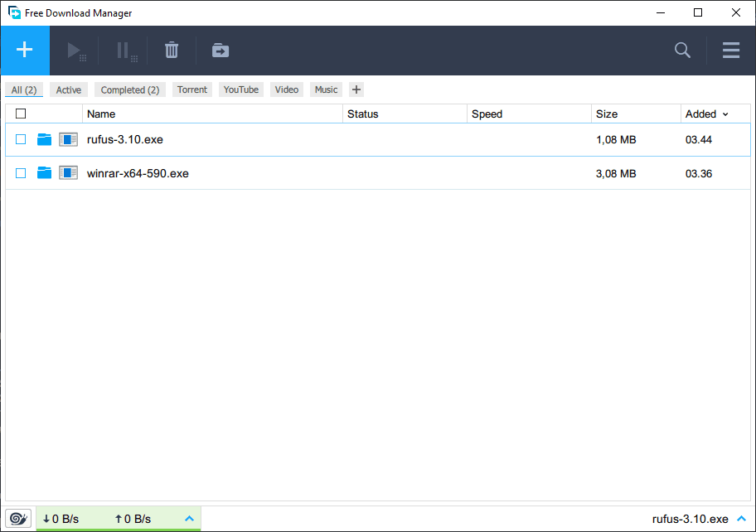Tick the select-all checkbox in header
This screenshot has height=532, width=756.
pos(21,114)
